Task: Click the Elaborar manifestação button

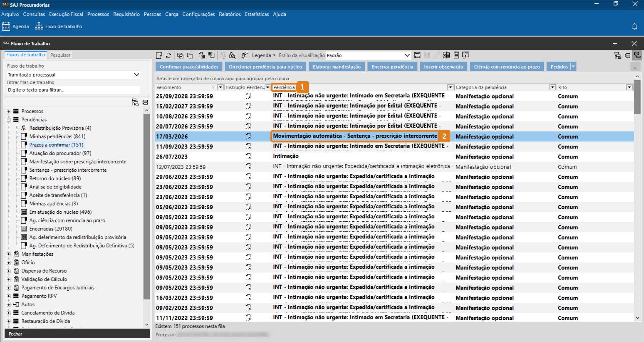Action: (x=337, y=67)
